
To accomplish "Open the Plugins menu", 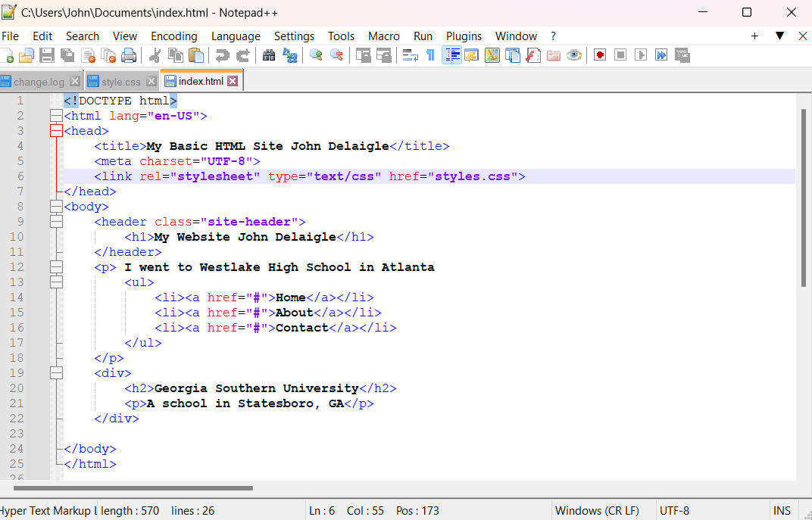I will [464, 36].
